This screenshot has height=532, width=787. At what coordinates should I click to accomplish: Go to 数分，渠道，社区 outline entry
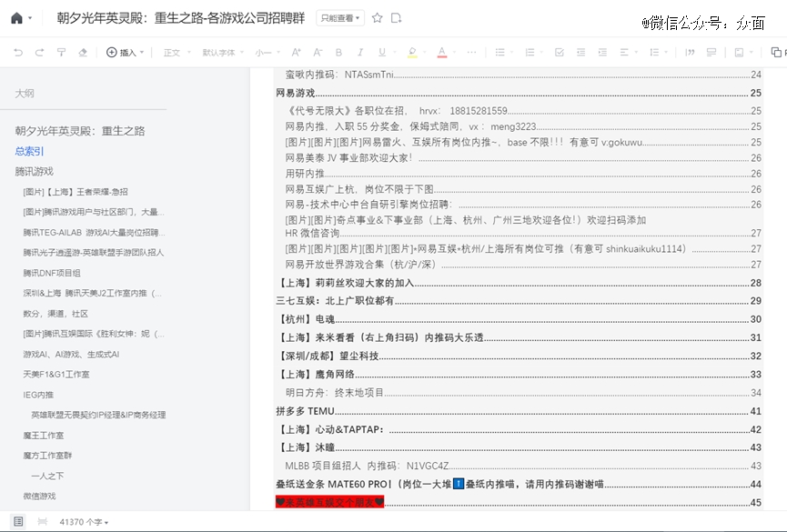coord(55,314)
